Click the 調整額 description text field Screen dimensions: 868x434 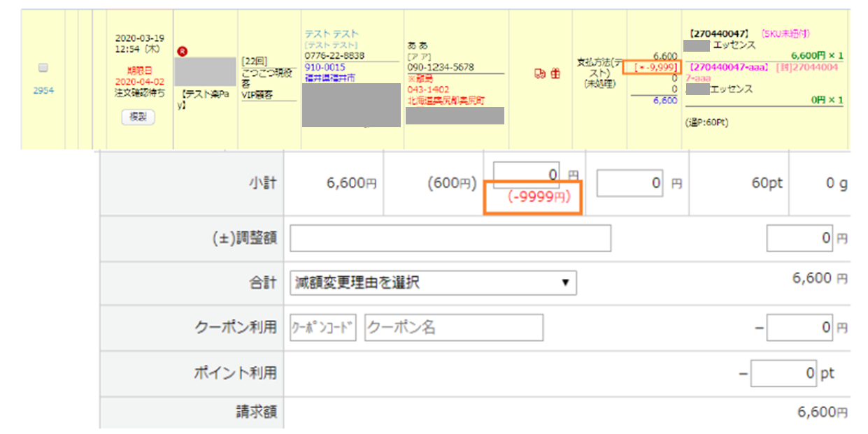450,238
